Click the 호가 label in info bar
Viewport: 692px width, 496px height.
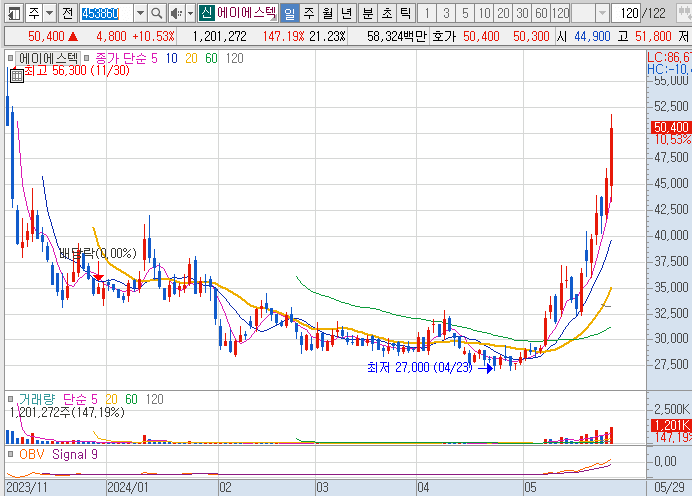[x=444, y=36]
